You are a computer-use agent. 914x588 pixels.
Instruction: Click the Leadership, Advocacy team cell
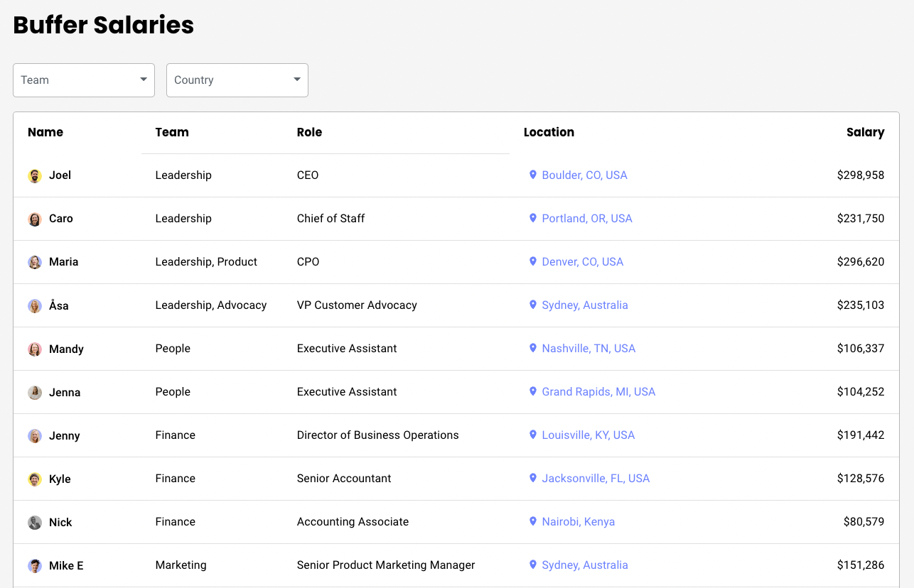click(x=211, y=305)
